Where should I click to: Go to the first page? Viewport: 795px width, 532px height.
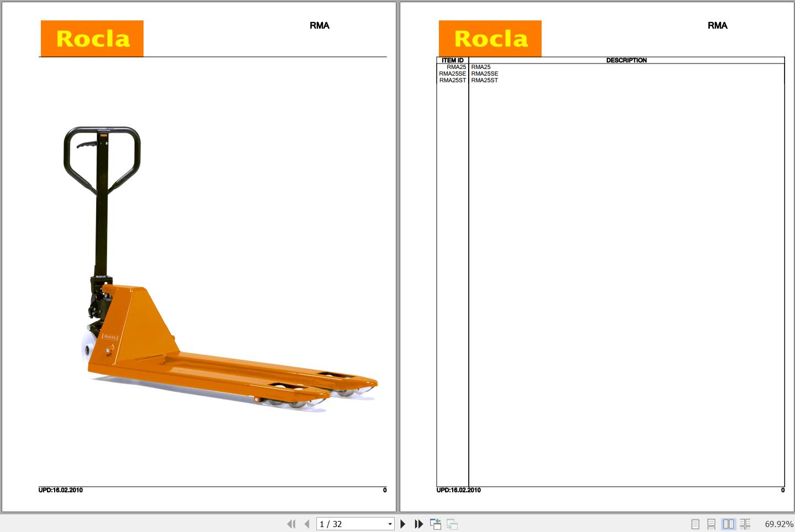[291, 524]
